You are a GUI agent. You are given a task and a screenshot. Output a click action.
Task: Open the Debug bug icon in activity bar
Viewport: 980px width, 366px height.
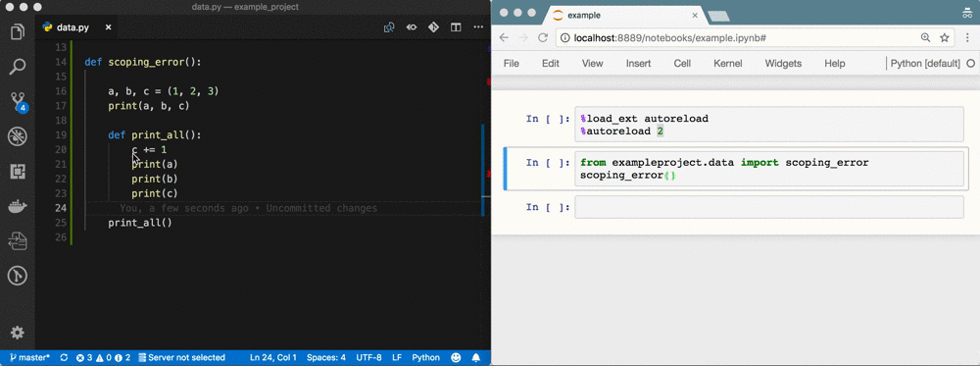tap(18, 135)
